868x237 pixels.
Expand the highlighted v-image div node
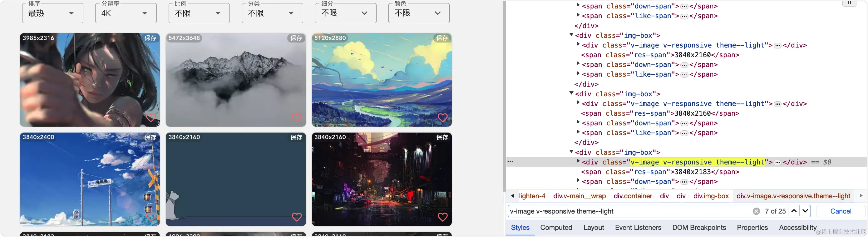tap(578, 161)
